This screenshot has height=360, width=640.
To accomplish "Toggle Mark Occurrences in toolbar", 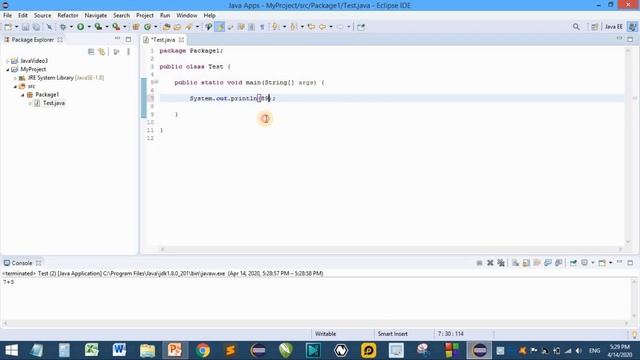I will click(x=220, y=27).
